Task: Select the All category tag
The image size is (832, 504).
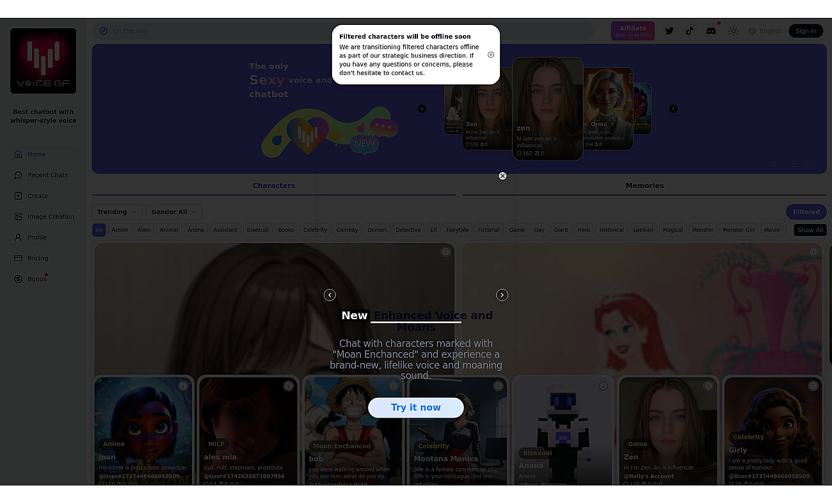Action: 99,230
